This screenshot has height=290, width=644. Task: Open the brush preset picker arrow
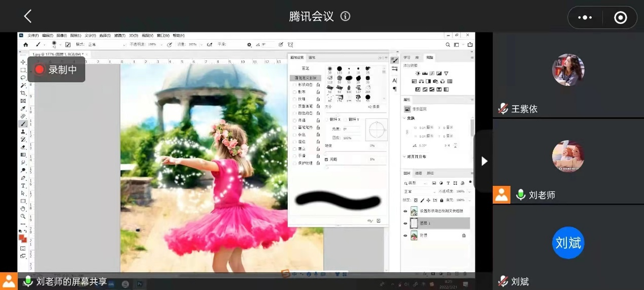(x=61, y=45)
